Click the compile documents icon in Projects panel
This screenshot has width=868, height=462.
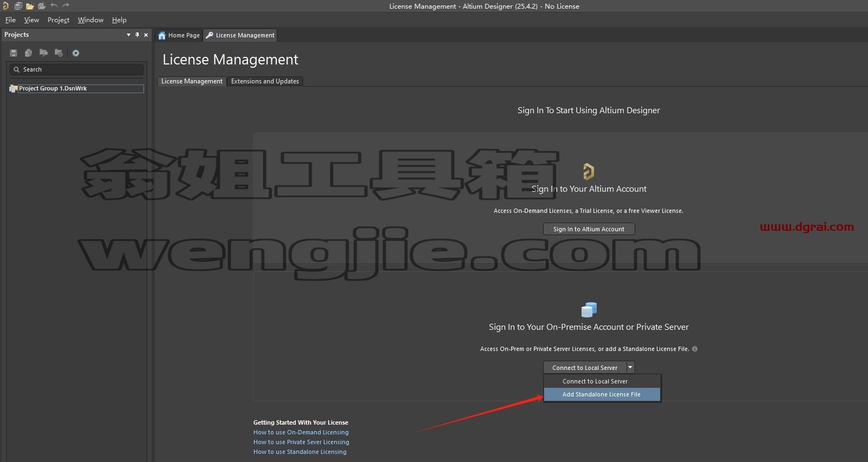pyautogui.click(x=28, y=53)
